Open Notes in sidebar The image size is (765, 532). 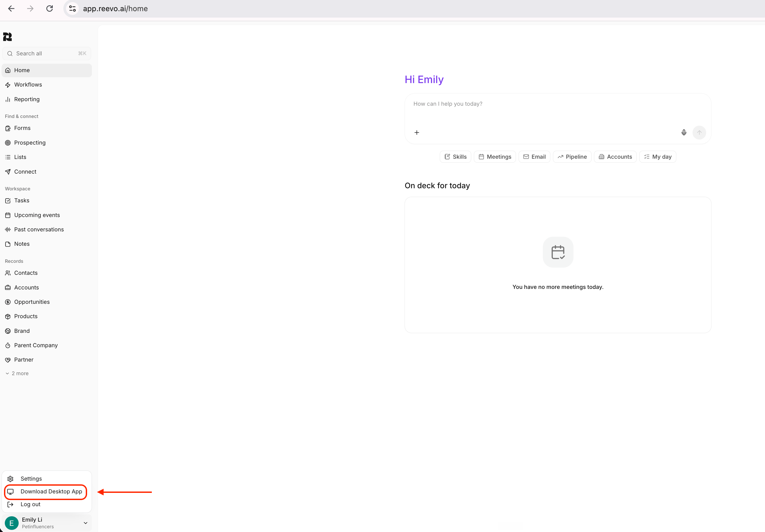point(47,244)
